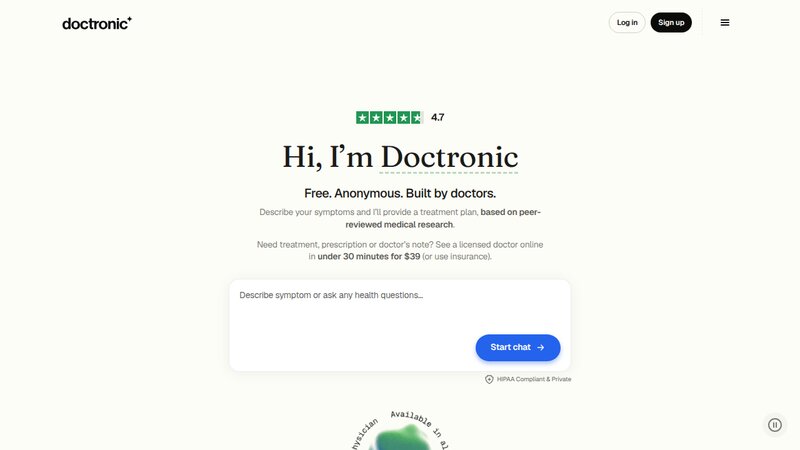800x450 pixels.
Task: Click the green circular badge graphic
Action: pyautogui.click(x=401, y=432)
